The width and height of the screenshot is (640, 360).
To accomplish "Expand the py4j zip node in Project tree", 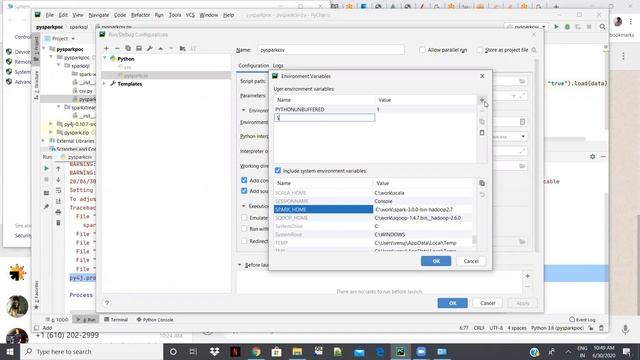I will pos(51,124).
